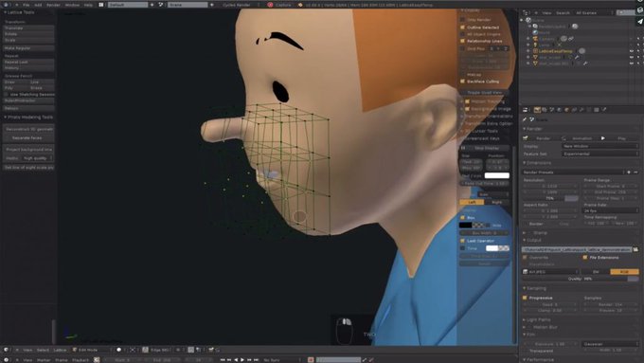Click the Play icon in Render panel

click(x=603, y=138)
